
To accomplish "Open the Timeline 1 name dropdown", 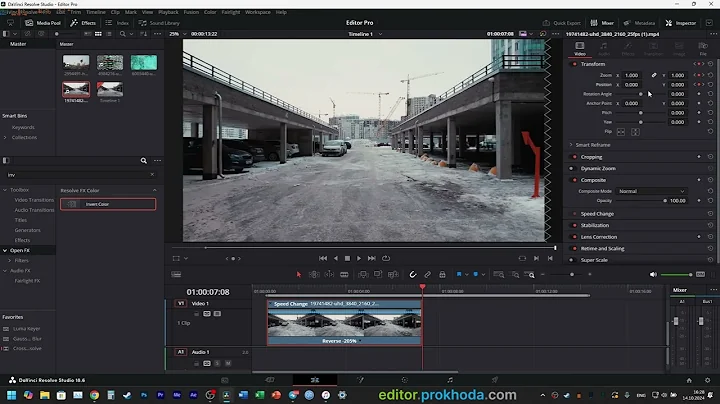I will click(x=365, y=34).
